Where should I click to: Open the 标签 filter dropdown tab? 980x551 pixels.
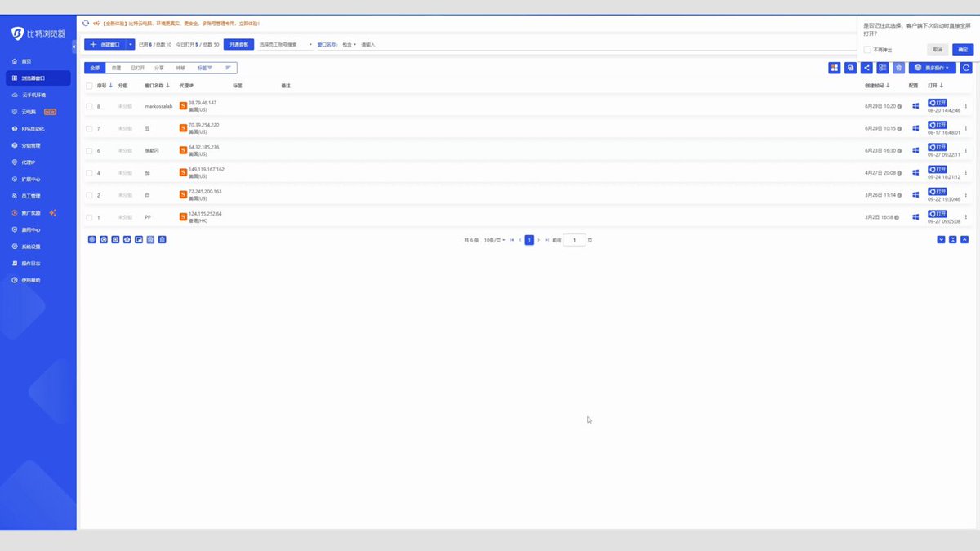204,68
